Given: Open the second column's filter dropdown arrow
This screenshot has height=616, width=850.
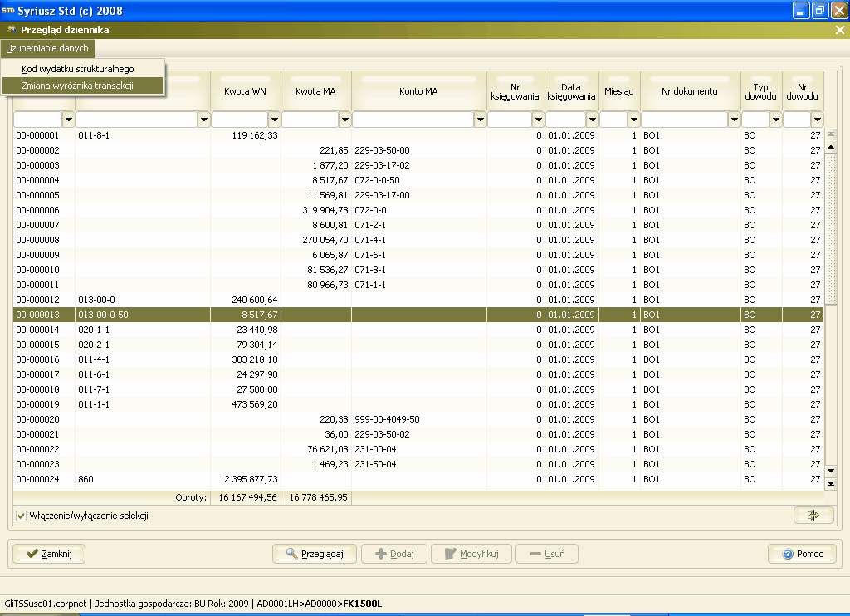Looking at the screenshot, I should pyautogui.click(x=203, y=120).
